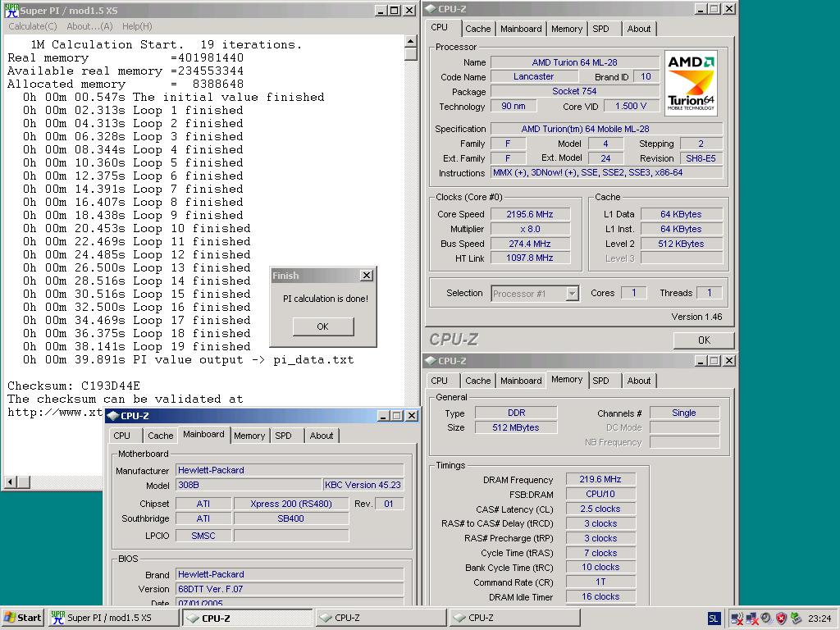
Task: Click the Code Name value Lancaster
Action: (534, 76)
